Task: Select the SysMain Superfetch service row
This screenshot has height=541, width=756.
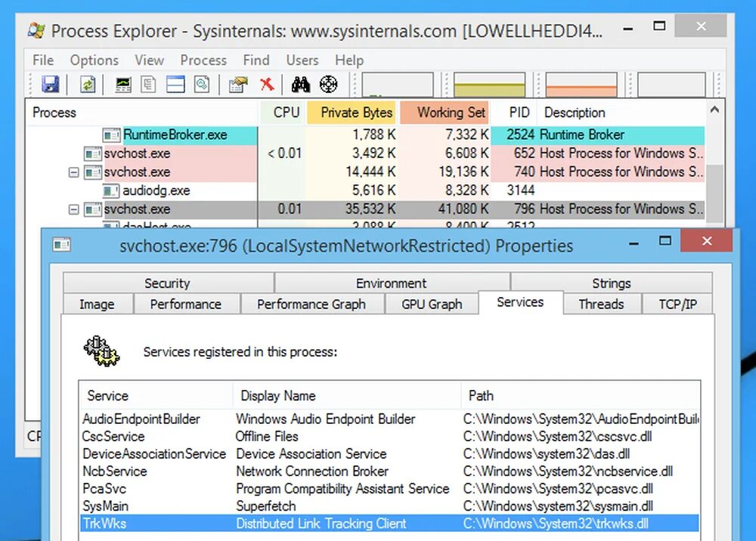Action: click(389, 505)
